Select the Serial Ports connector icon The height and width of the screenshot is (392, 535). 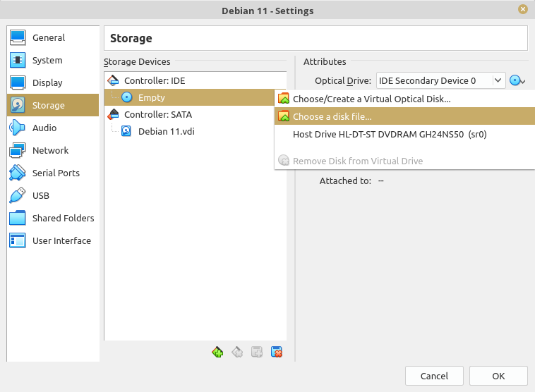point(18,173)
